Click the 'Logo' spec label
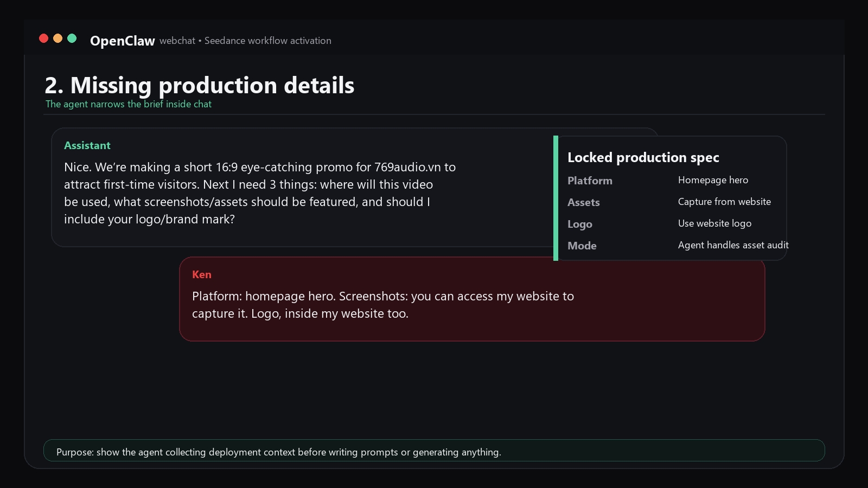Viewport: 868px width, 488px height. [x=580, y=224]
